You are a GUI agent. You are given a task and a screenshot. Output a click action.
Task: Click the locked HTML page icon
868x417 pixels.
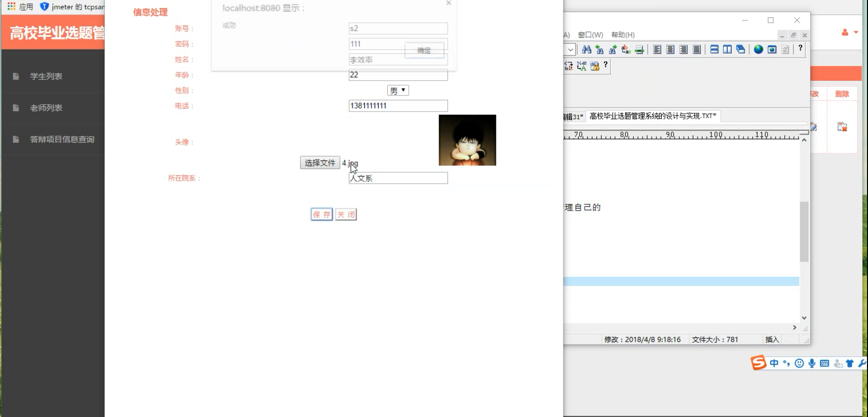(594, 66)
